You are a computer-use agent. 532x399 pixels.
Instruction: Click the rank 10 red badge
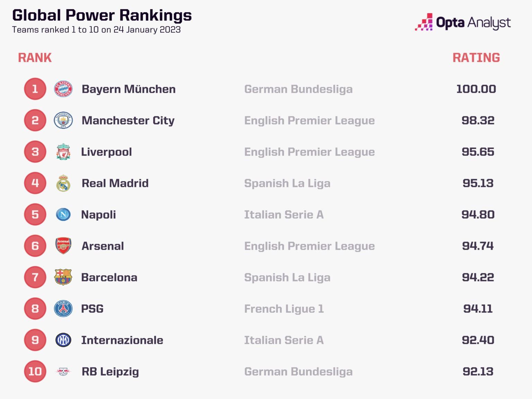point(35,372)
